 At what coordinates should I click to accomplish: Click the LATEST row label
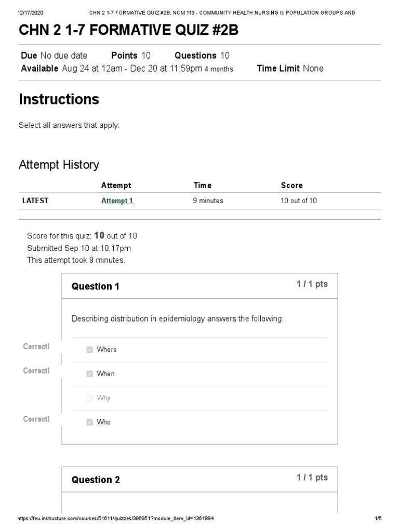(35, 201)
